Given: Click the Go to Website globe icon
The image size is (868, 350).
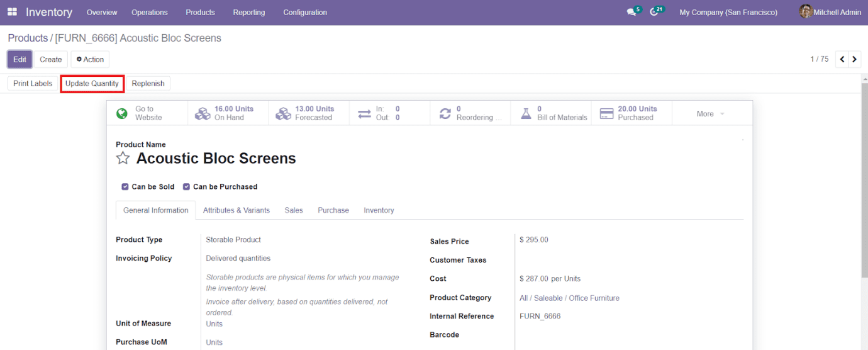Looking at the screenshot, I should [122, 114].
